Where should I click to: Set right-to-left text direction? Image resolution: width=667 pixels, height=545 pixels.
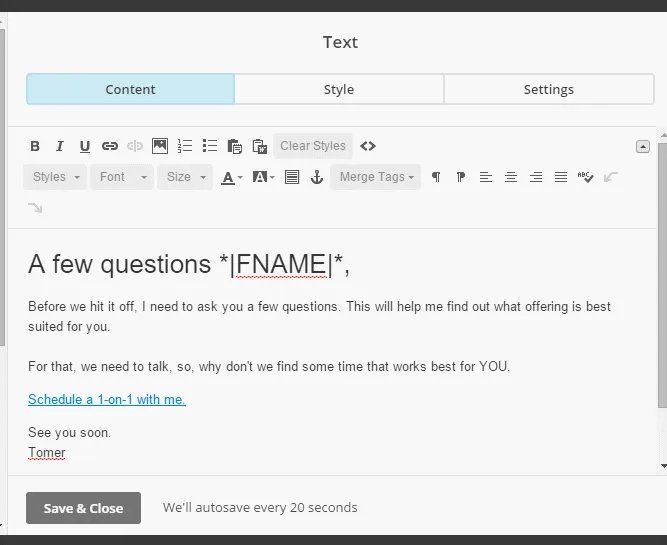coord(461,177)
